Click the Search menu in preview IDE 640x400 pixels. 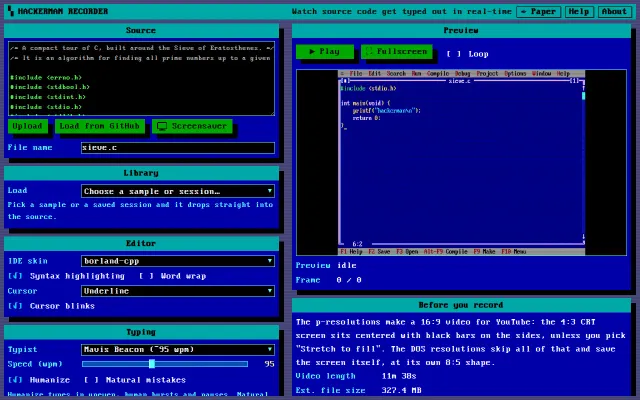coord(396,73)
